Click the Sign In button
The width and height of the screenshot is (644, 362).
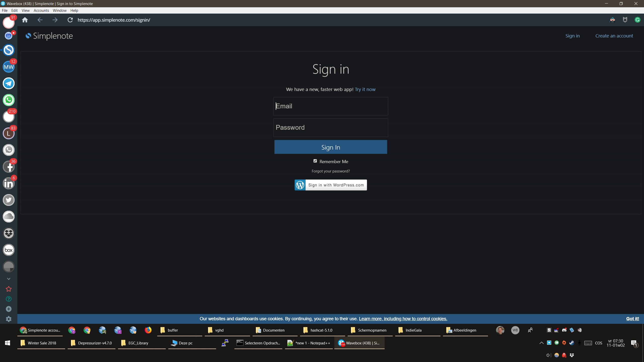coord(331,147)
